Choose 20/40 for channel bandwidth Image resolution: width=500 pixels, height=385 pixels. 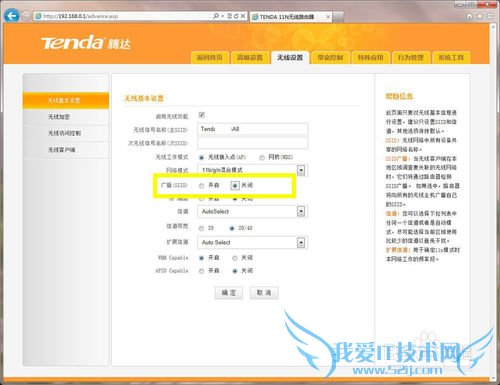(x=232, y=228)
